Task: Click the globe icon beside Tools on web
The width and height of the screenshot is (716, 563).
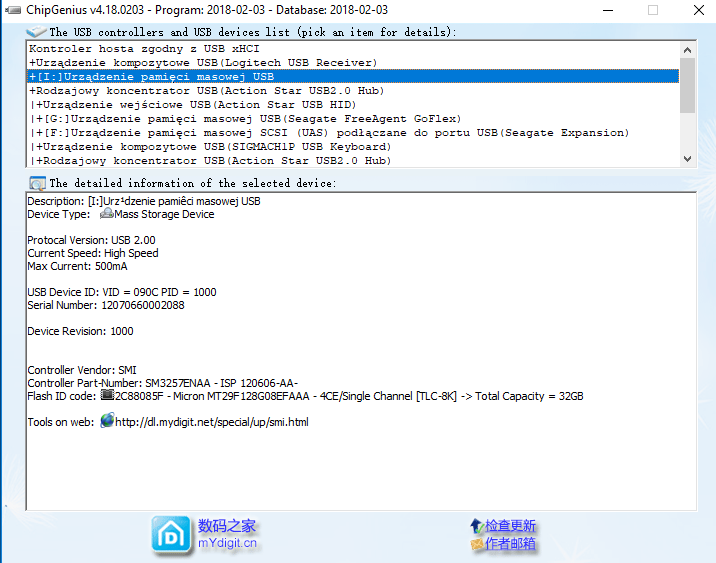Action: (x=107, y=421)
